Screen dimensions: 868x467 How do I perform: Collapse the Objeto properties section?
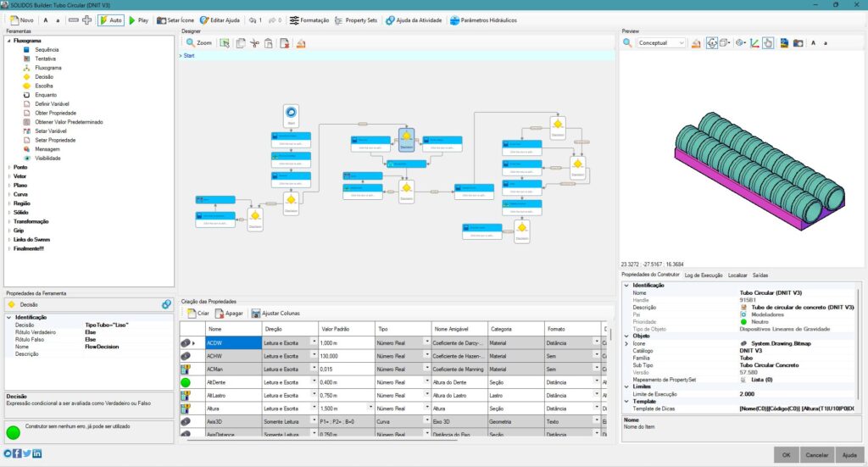(626, 336)
